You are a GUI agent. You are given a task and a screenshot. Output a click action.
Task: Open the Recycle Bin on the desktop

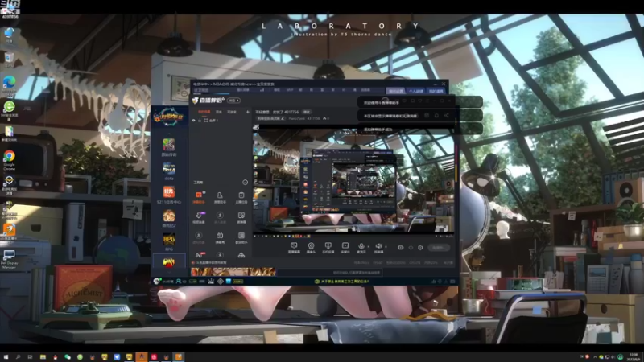9,60
